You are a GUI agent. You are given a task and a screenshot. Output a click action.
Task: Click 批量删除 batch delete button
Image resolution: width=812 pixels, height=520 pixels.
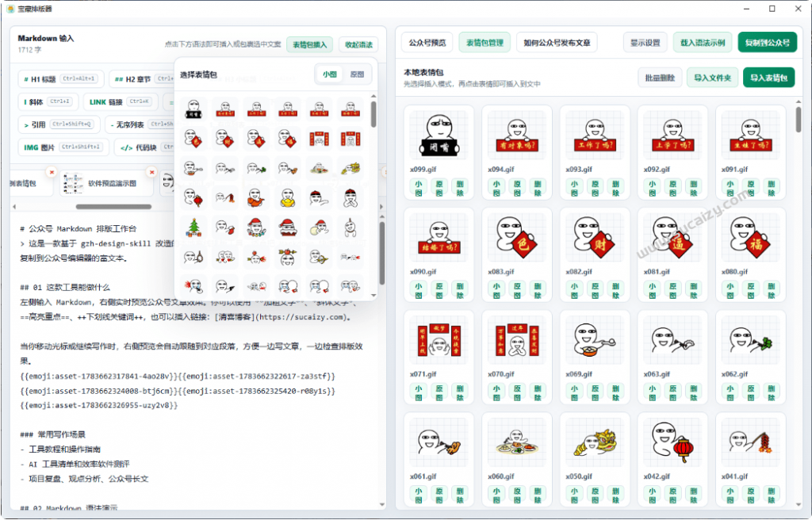pyautogui.click(x=660, y=78)
